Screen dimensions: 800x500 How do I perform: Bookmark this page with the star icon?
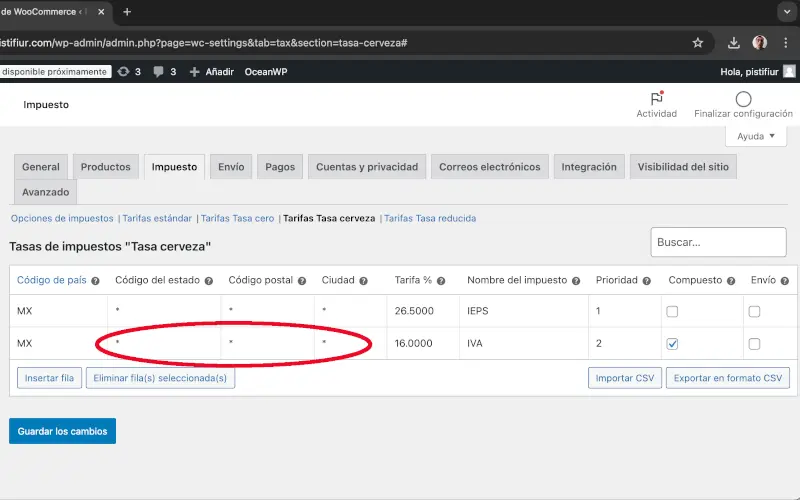click(697, 43)
